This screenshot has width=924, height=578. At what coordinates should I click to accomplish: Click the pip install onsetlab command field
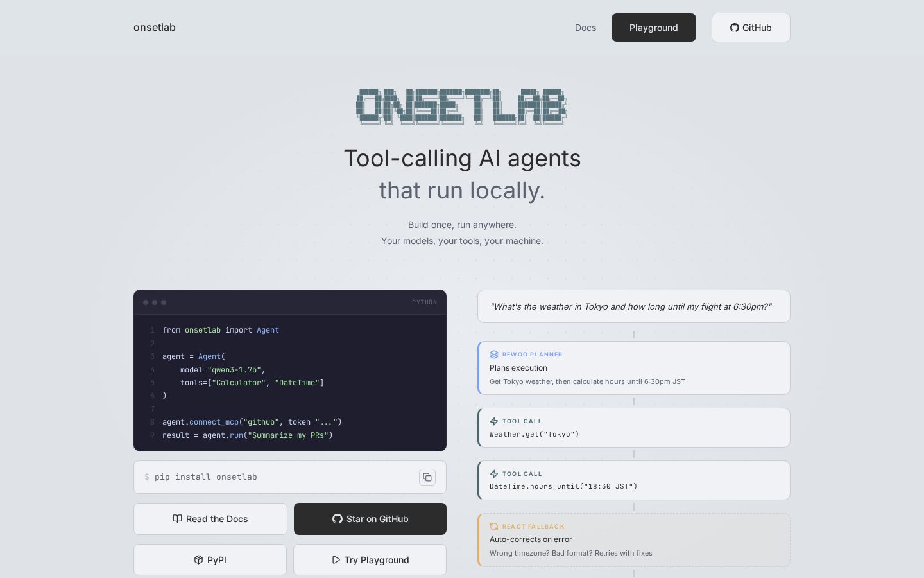pos(290,477)
